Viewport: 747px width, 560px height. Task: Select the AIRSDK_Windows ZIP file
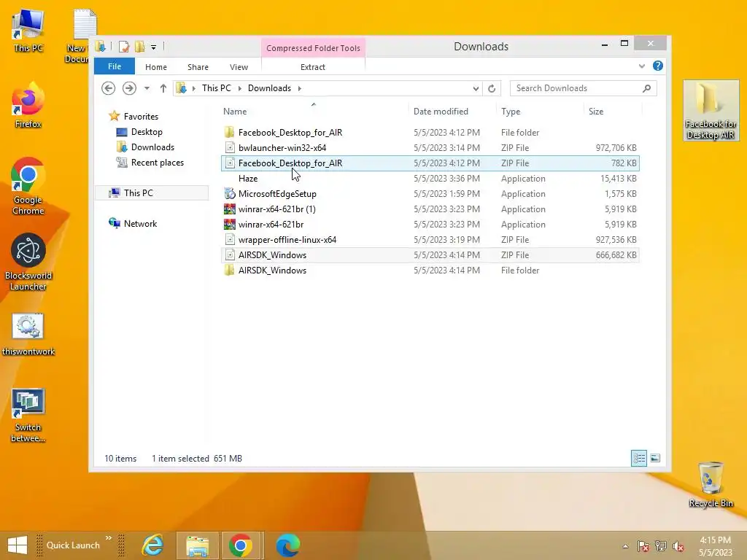click(430, 254)
